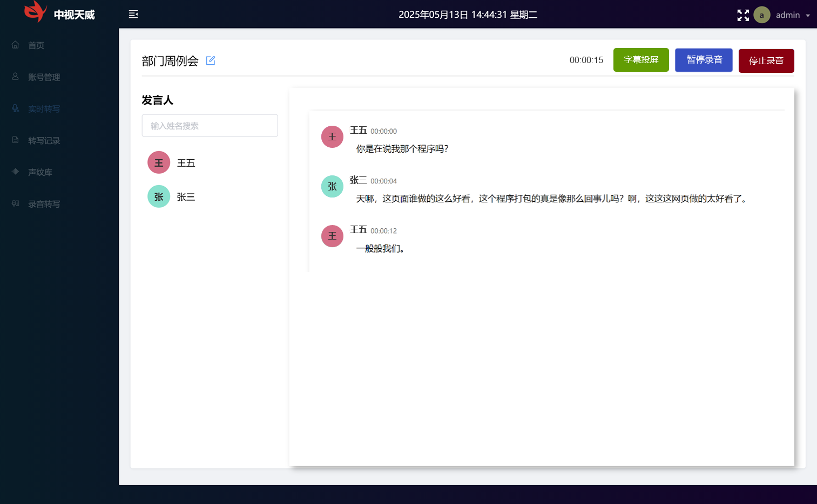The image size is (817, 504).
Task: Enter fullscreen mode with the expand icon
Action: click(743, 15)
